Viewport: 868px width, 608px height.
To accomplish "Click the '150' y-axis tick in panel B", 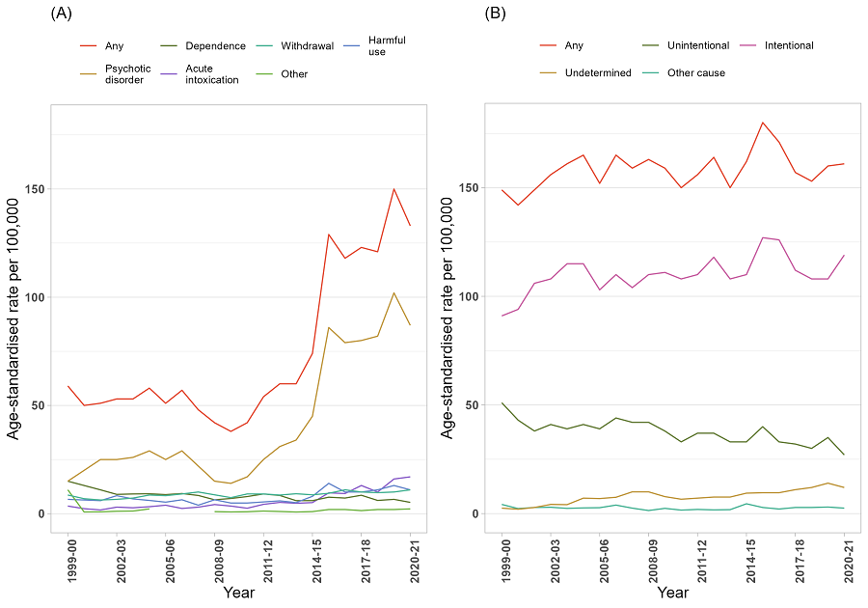I will (469, 188).
